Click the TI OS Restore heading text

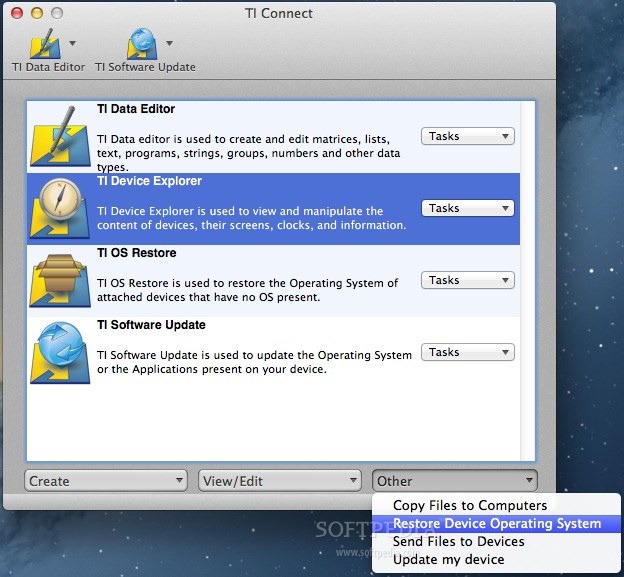coord(136,253)
